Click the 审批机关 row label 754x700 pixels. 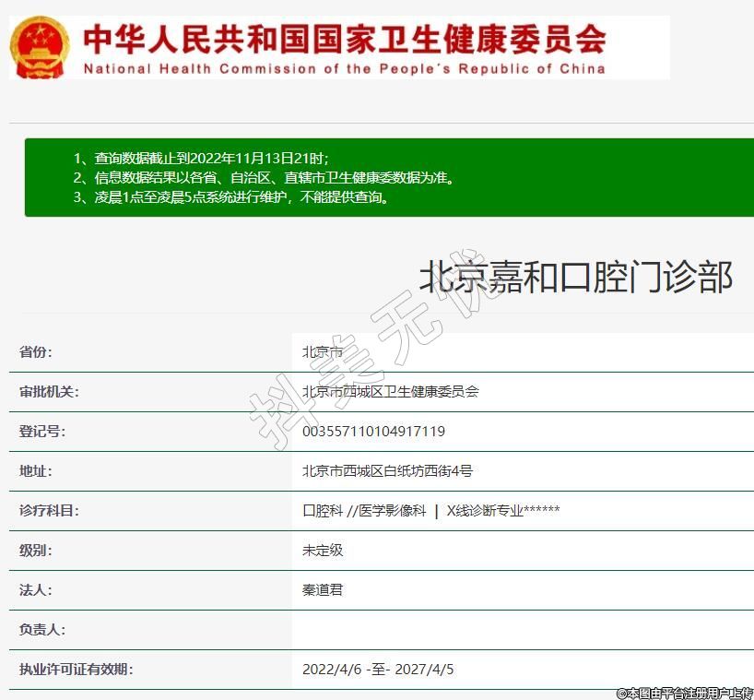coord(49,392)
